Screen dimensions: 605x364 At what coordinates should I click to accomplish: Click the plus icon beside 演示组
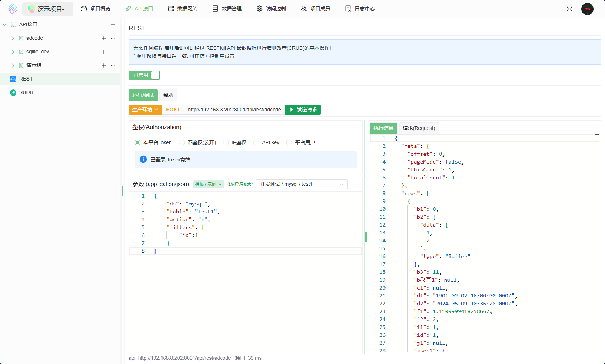pos(104,65)
